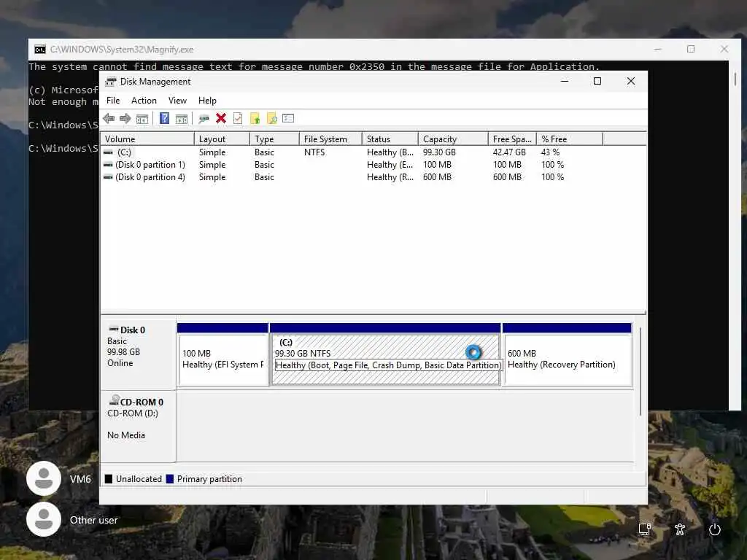
Task: Sort by the Capacity column header
Action: click(453, 139)
